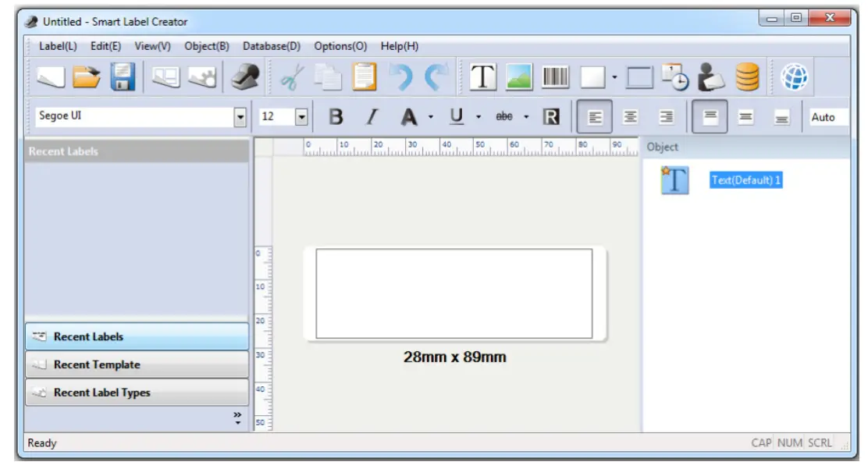Screen dimensions: 868x469
Task: Click the CAP indicator in status bar
Action: [x=761, y=443]
